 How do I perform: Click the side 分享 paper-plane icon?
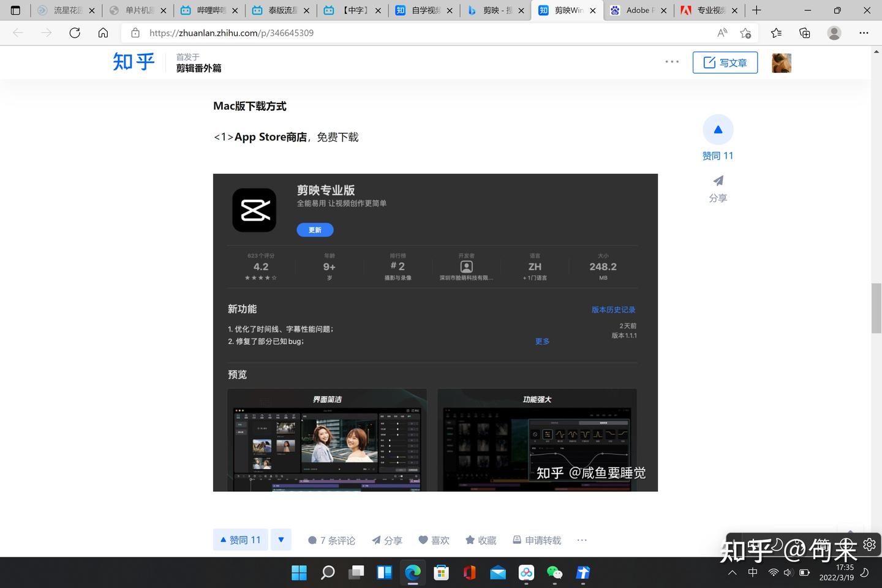[x=718, y=181]
